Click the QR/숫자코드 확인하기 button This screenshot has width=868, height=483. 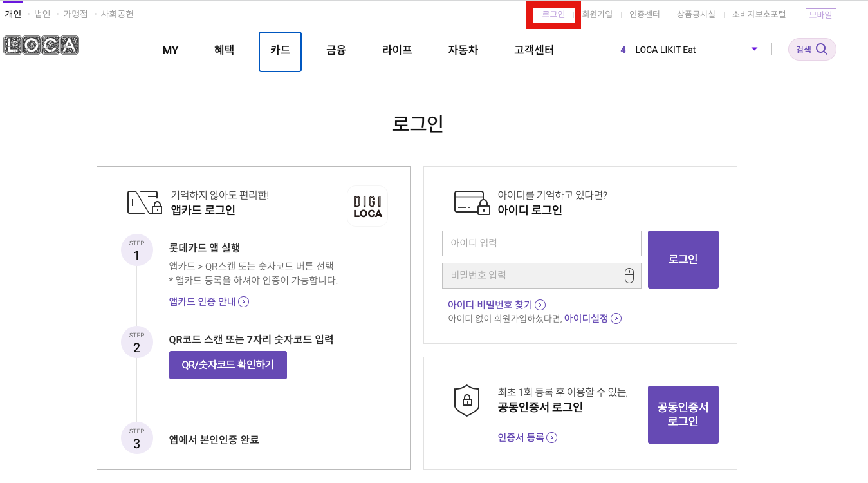coord(228,365)
